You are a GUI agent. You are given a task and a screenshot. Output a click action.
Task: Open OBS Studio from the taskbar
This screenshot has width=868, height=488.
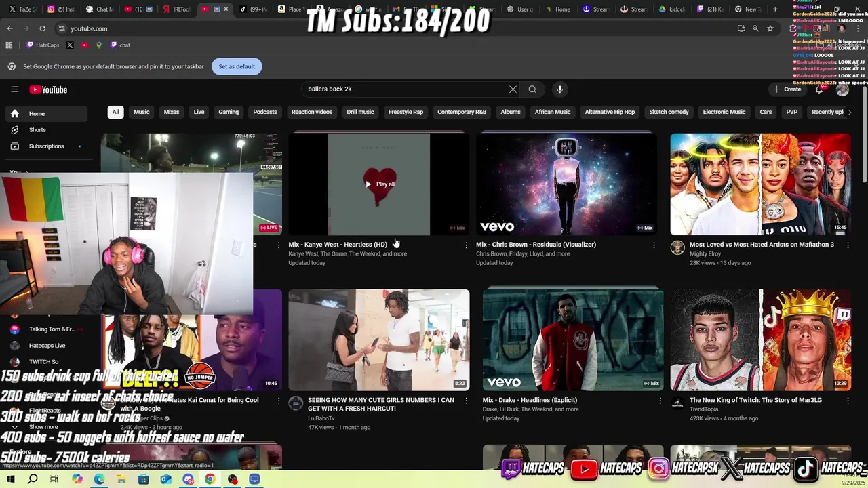pyautogui.click(x=233, y=479)
